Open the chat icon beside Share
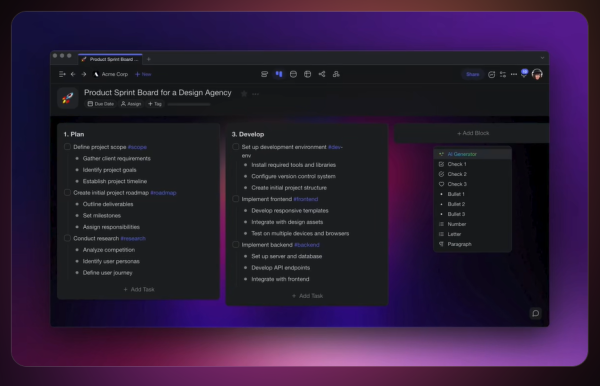 [x=491, y=75]
